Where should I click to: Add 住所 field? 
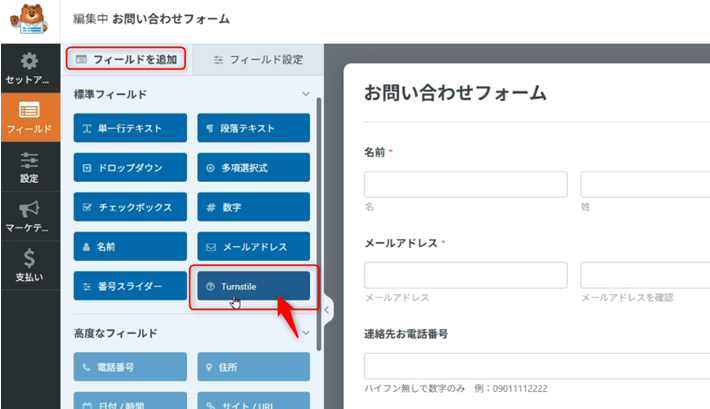[254, 367]
